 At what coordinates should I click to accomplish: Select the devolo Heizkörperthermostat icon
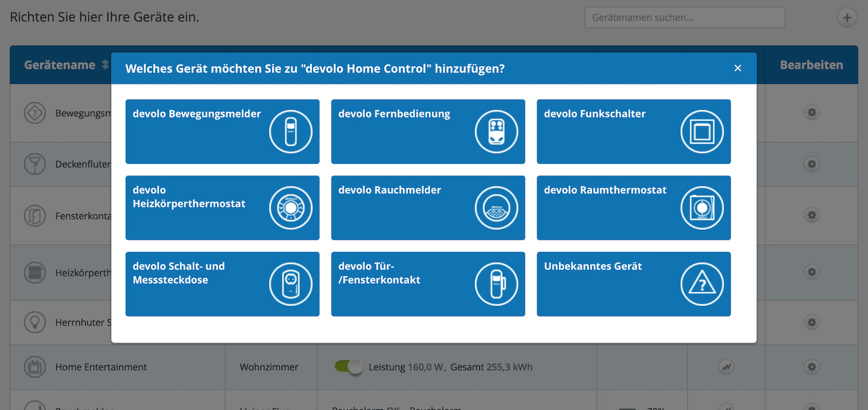coord(290,208)
